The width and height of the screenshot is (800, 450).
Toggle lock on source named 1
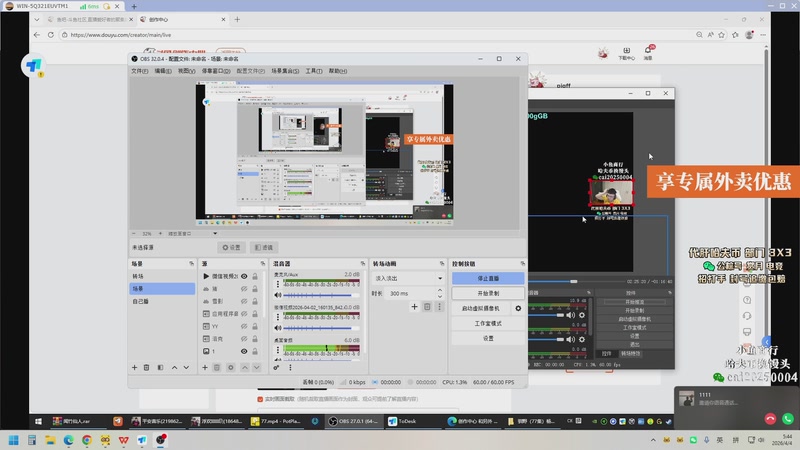[x=256, y=352]
